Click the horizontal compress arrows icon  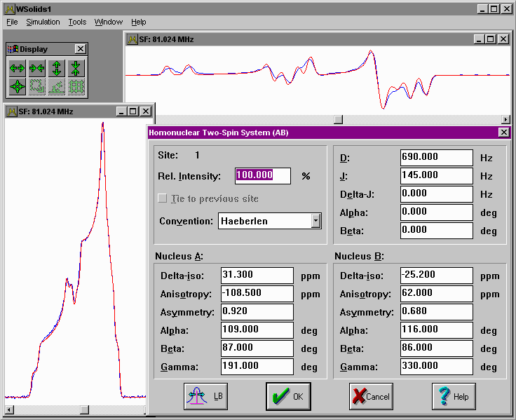37,68
